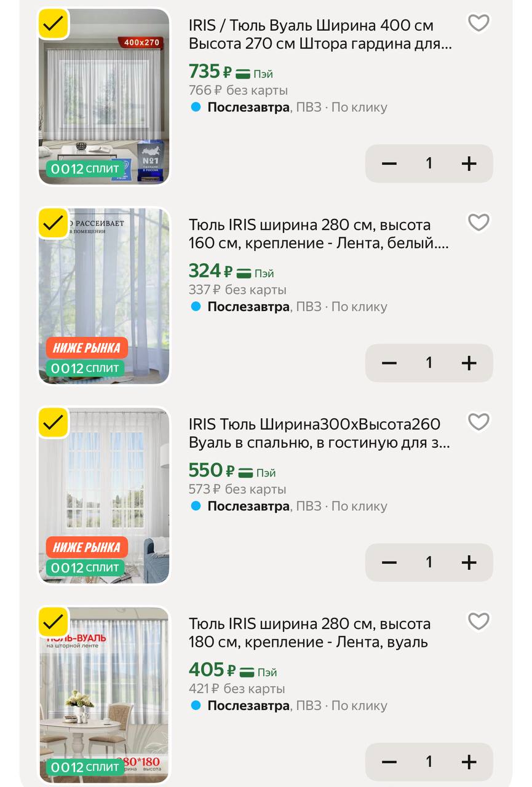Click heart icon for IRIS Тюль Ширина300хВысота260

point(478,422)
